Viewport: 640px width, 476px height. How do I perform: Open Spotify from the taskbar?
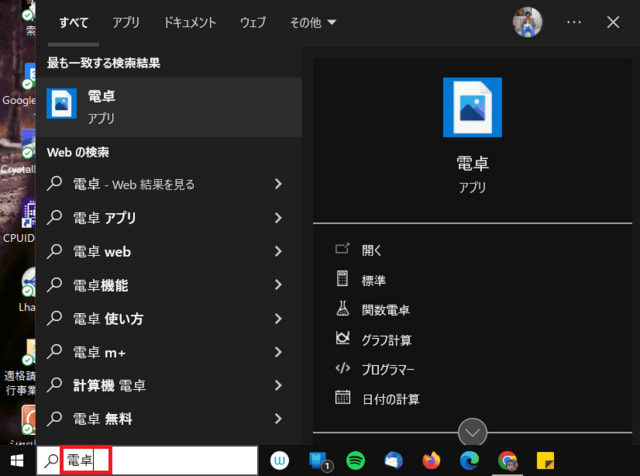pos(355,460)
